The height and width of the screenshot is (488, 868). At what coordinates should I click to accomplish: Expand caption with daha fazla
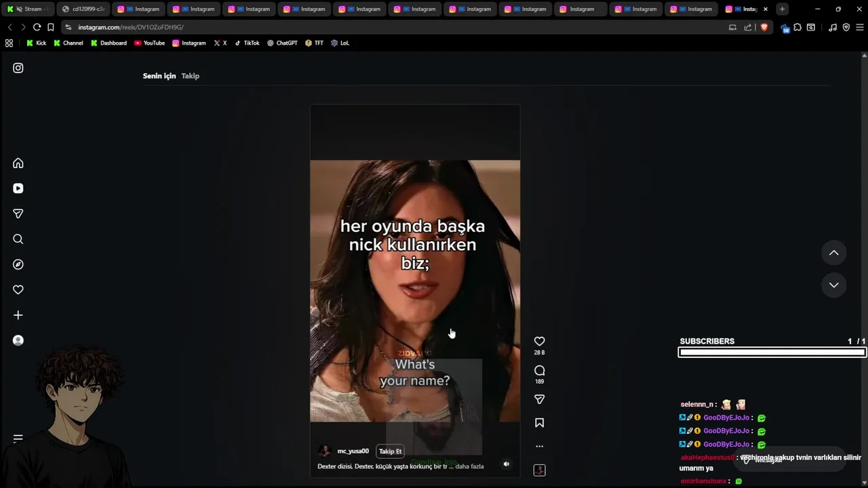click(469, 466)
